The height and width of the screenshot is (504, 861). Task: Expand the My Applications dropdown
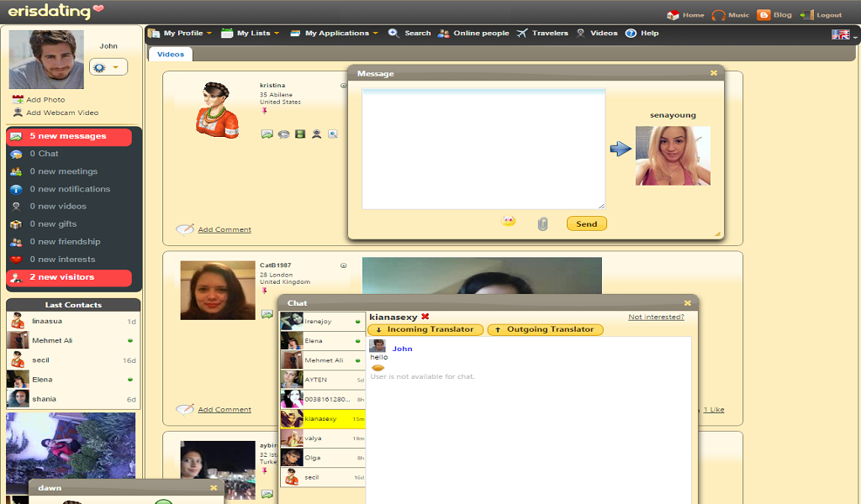pyautogui.click(x=334, y=33)
